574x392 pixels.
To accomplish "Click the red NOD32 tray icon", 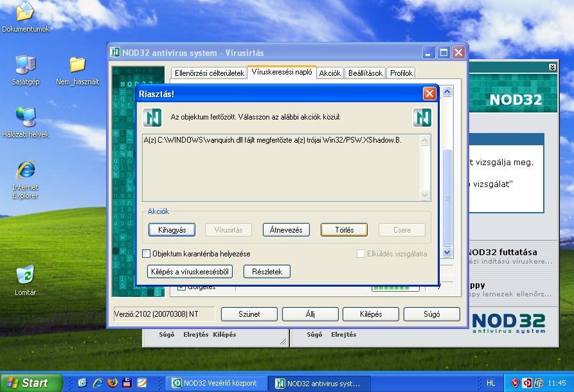I will coord(527,383).
